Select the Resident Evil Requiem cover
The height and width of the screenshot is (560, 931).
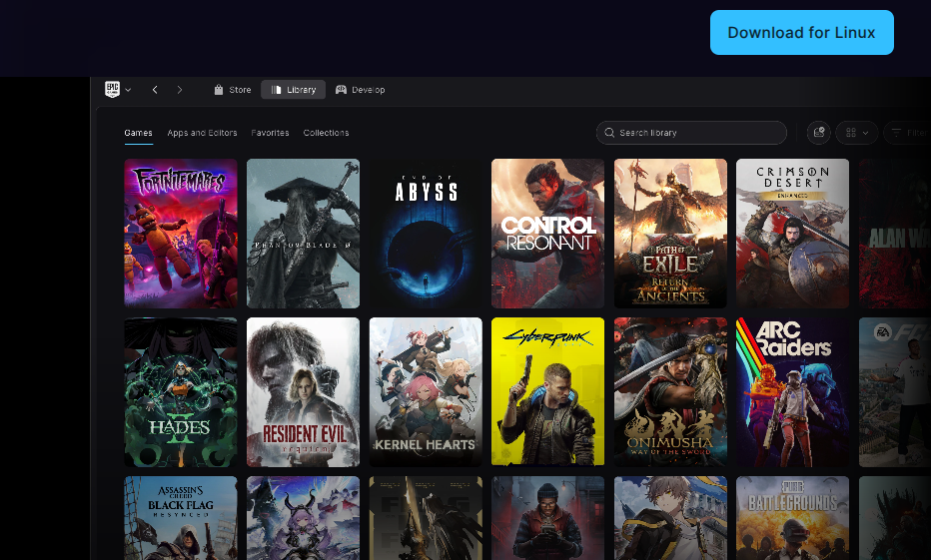[303, 392]
